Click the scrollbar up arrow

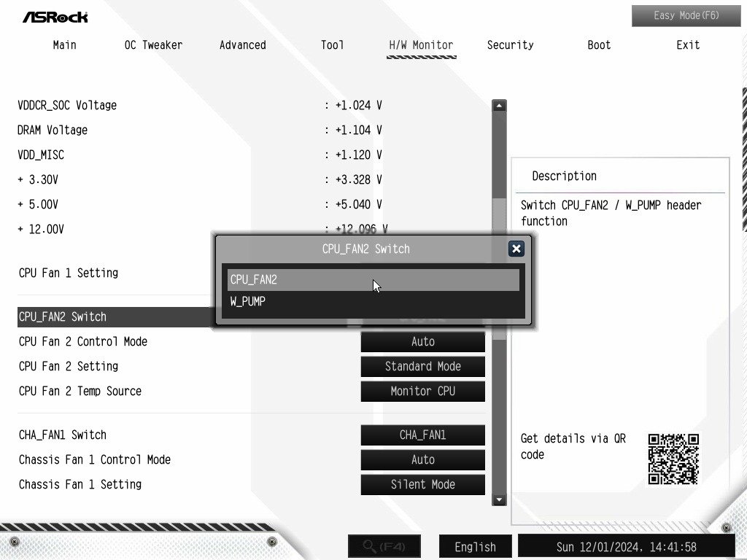(x=499, y=105)
